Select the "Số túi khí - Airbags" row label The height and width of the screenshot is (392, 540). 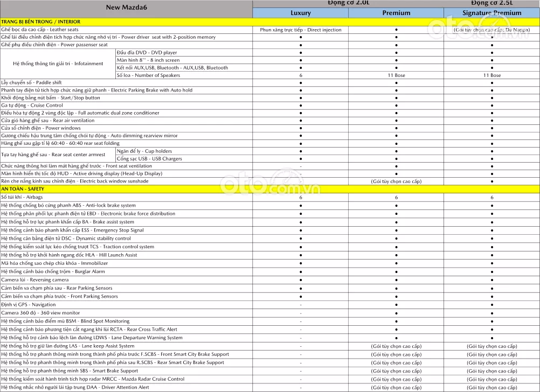tap(22, 197)
